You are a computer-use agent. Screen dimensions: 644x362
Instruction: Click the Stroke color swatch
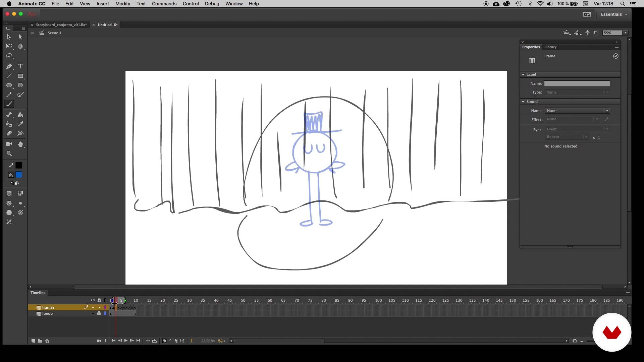coord(19,165)
